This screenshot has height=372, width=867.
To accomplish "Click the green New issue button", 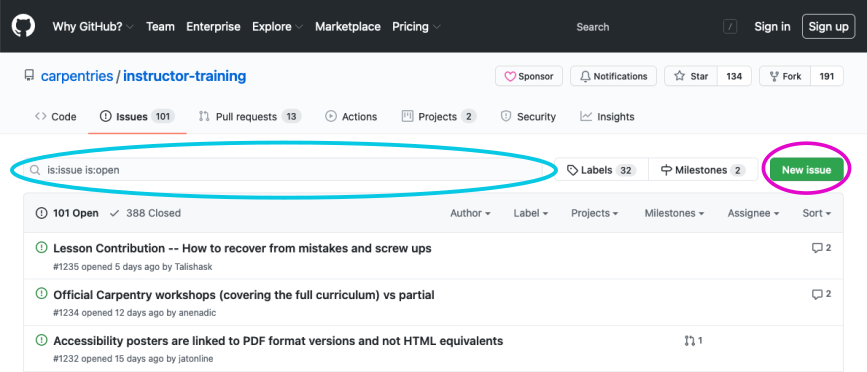I will 807,170.
